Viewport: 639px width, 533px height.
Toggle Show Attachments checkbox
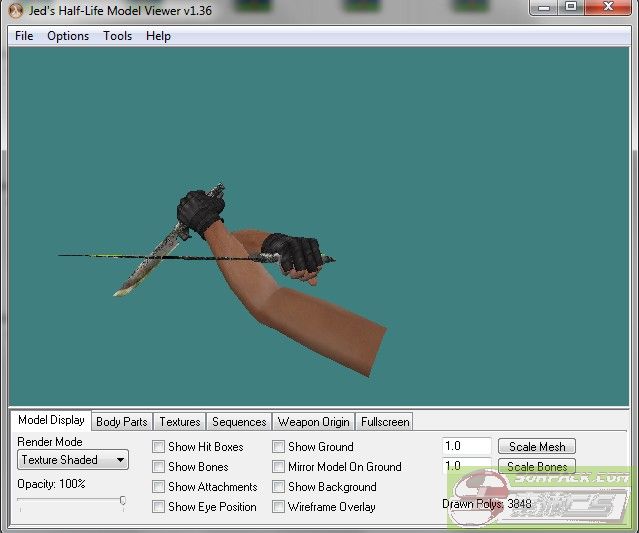(159, 487)
